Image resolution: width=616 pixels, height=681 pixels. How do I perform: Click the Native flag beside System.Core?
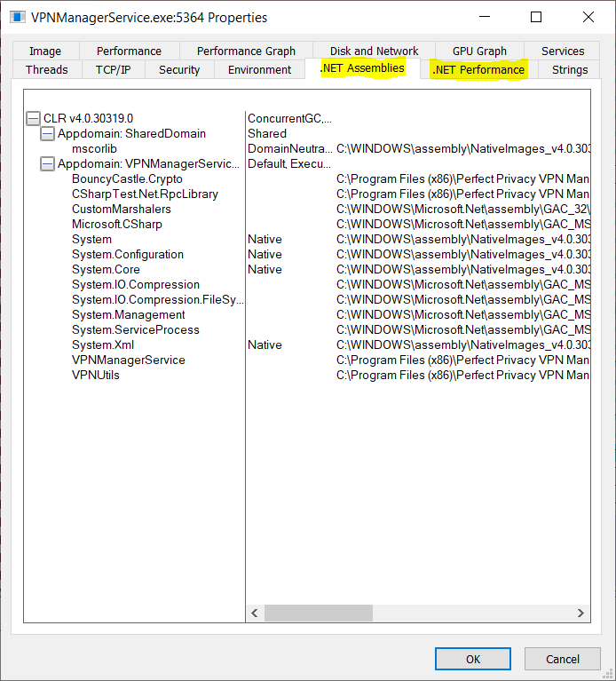(x=265, y=269)
